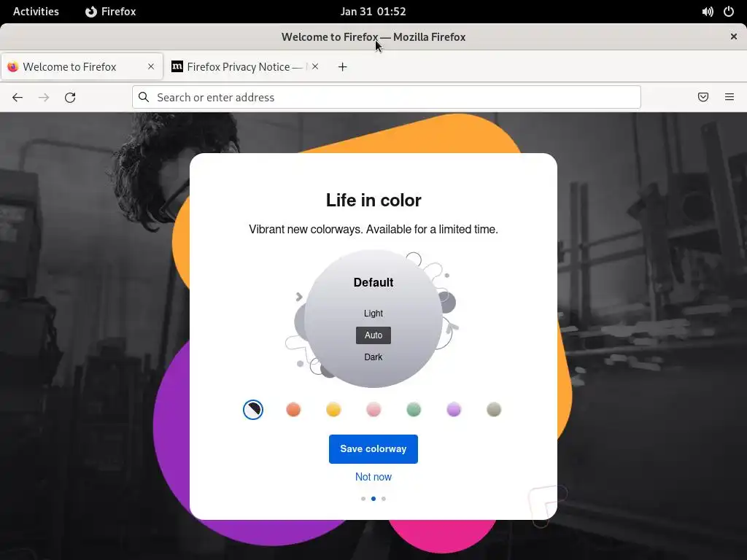Image resolution: width=747 pixels, height=560 pixels.
Task: Choose the gray-olive colorway swatch
Action: (x=494, y=410)
